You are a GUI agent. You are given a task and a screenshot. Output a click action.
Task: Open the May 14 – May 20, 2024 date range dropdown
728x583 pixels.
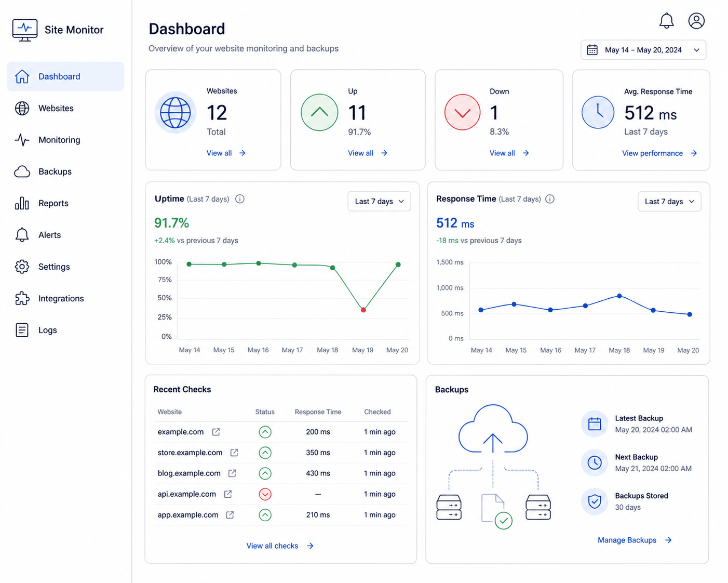pos(643,50)
